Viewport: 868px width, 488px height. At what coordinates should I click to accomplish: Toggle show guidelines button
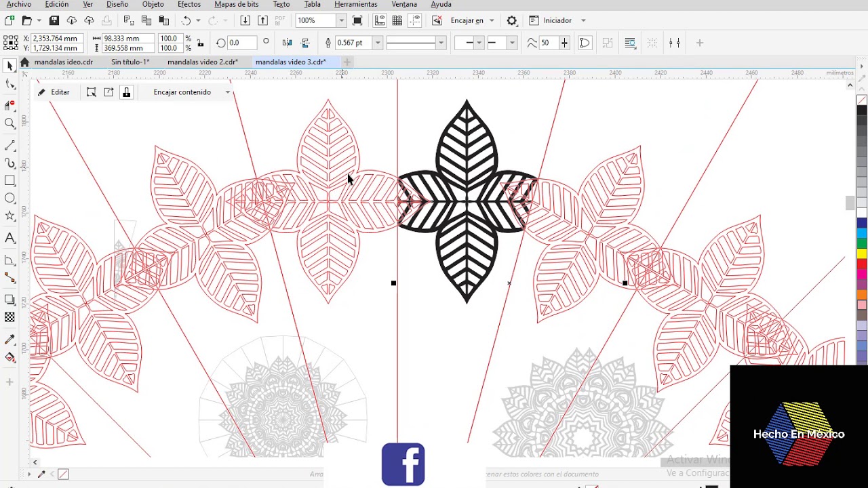[415, 20]
